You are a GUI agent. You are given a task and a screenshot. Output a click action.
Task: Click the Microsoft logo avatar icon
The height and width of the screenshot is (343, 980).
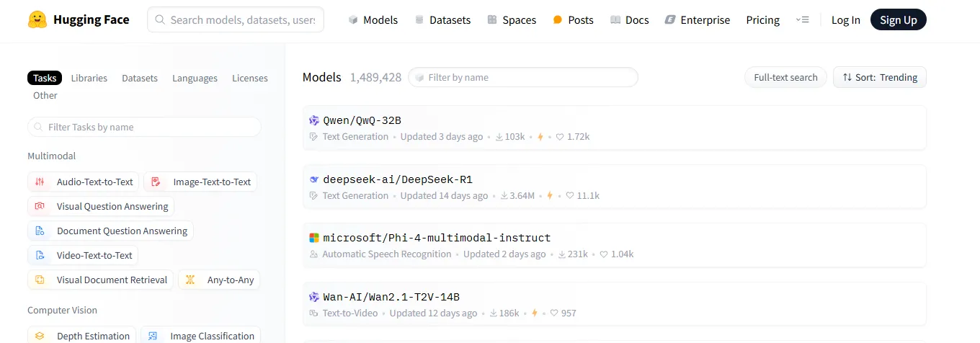tap(314, 238)
